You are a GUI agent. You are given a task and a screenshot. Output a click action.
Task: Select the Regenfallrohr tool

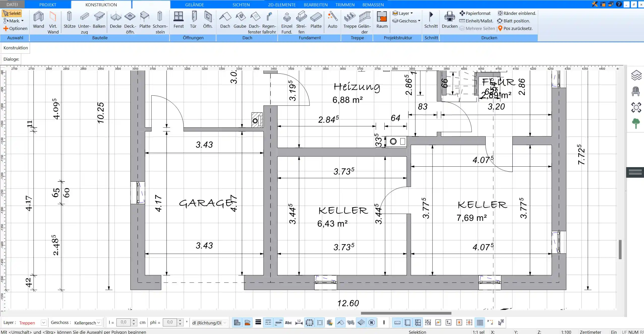pos(269,22)
